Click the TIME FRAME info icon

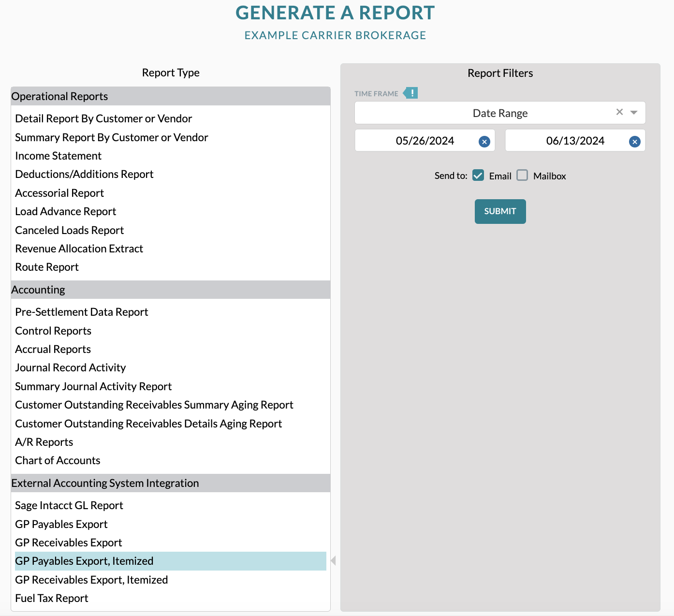(411, 92)
